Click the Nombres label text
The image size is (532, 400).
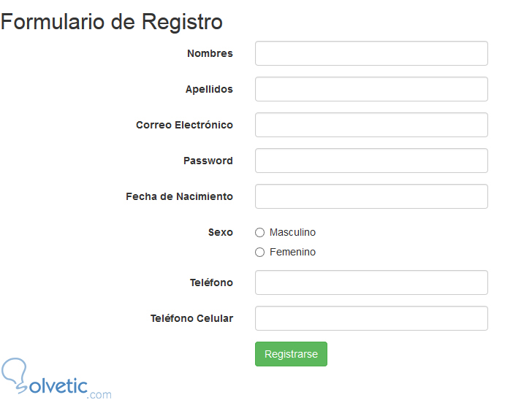tap(210, 53)
